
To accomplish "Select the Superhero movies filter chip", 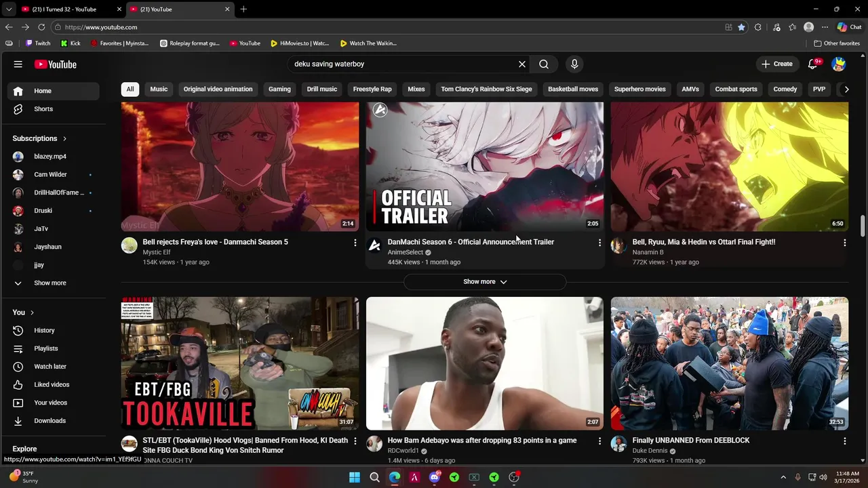I will coord(640,89).
